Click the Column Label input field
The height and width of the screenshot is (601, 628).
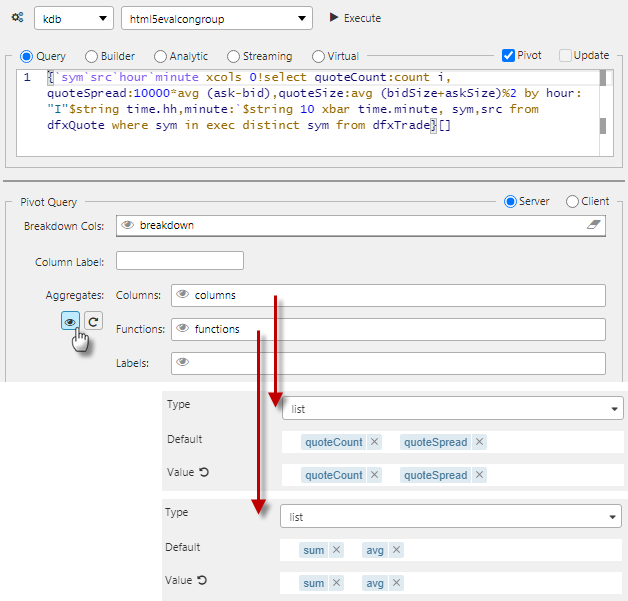pos(180,261)
